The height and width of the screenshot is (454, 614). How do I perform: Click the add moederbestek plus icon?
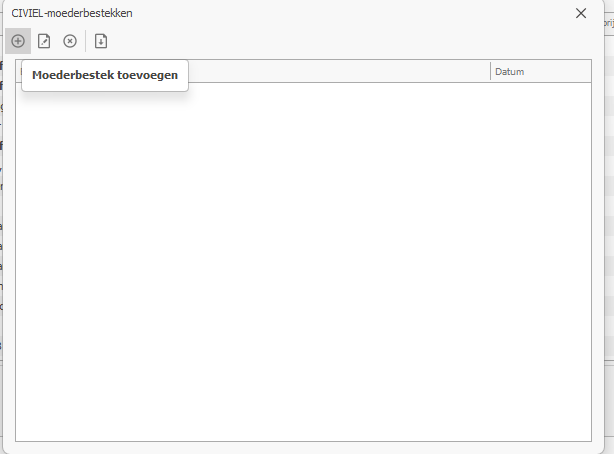point(18,41)
